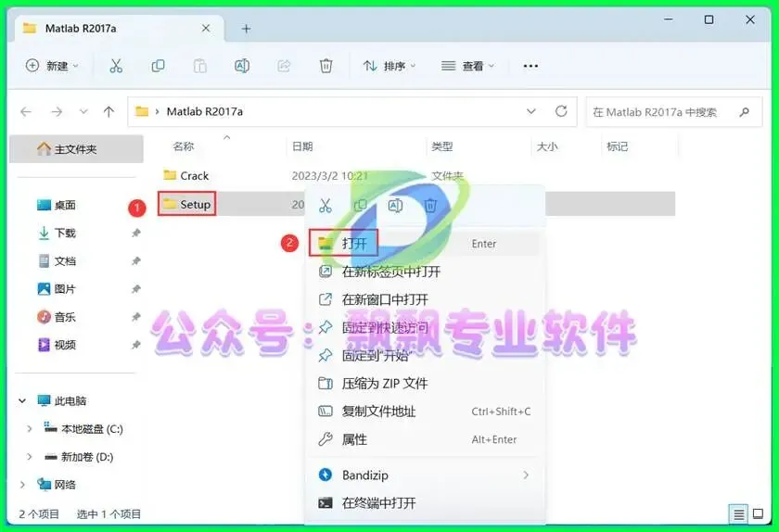Open the Sort (排序) dropdown
Screen dimensions: 779x532
(x=389, y=66)
